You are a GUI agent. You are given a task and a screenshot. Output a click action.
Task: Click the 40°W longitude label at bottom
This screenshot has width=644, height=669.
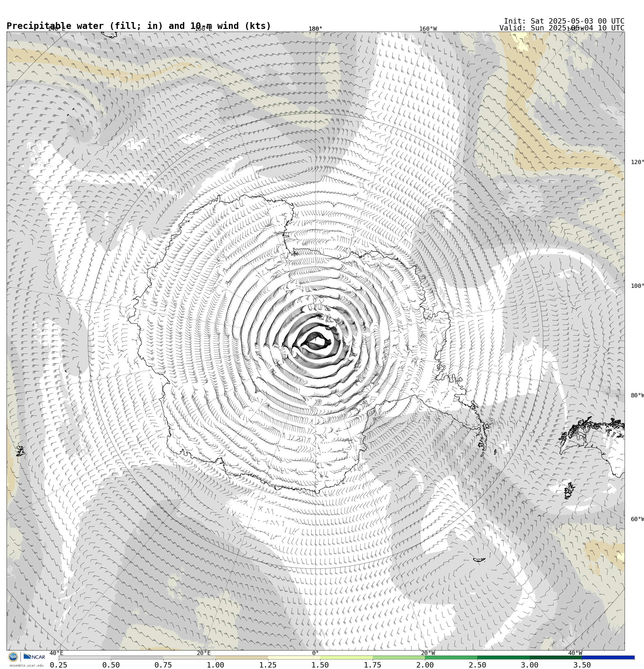[x=575, y=653]
